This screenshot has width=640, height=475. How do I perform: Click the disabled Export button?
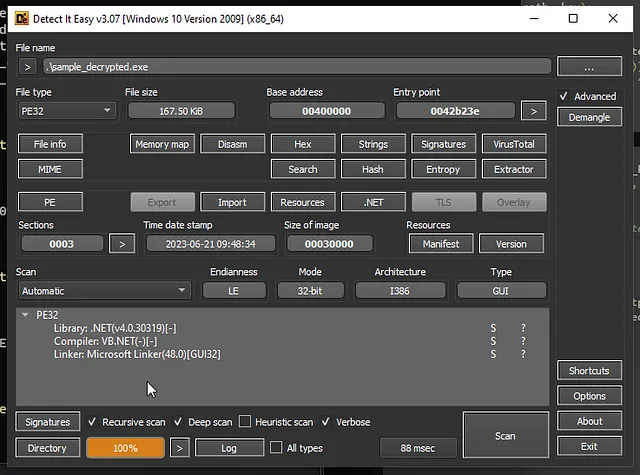(162, 202)
